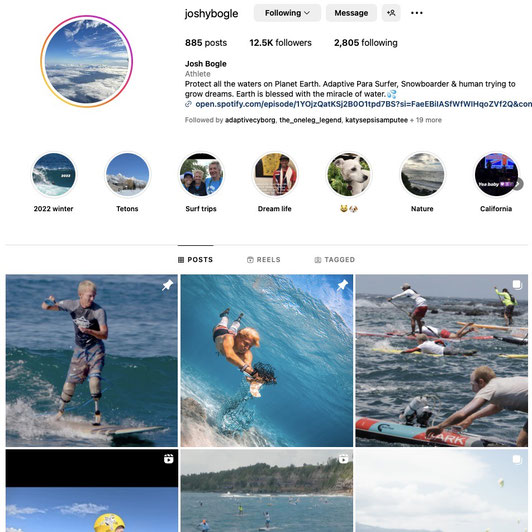Click the Message button
532x532 pixels.
pyautogui.click(x=351, y=13)
